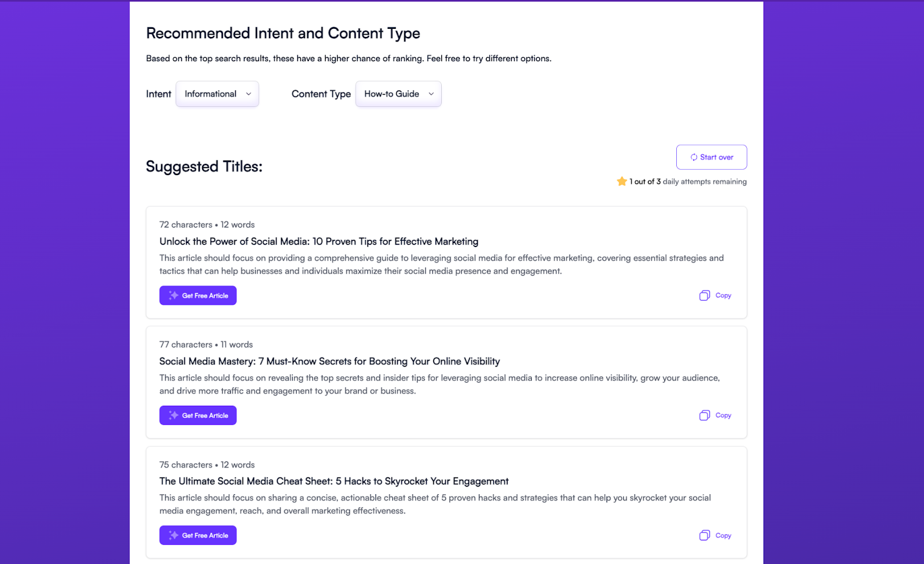Select title 'Social Media Mastery: 7 Must-Know Secrets'
The width and height of the screenshot is (924, 564).
330,361
